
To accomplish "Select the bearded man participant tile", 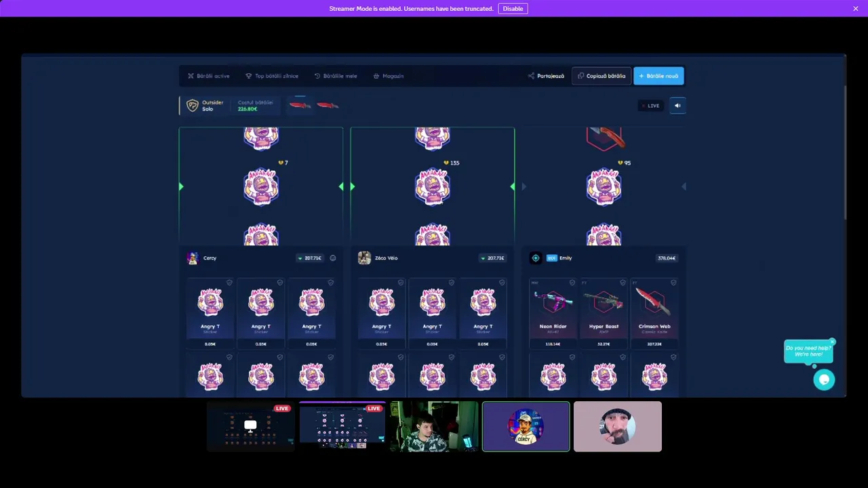I will (x=617, y=426).
